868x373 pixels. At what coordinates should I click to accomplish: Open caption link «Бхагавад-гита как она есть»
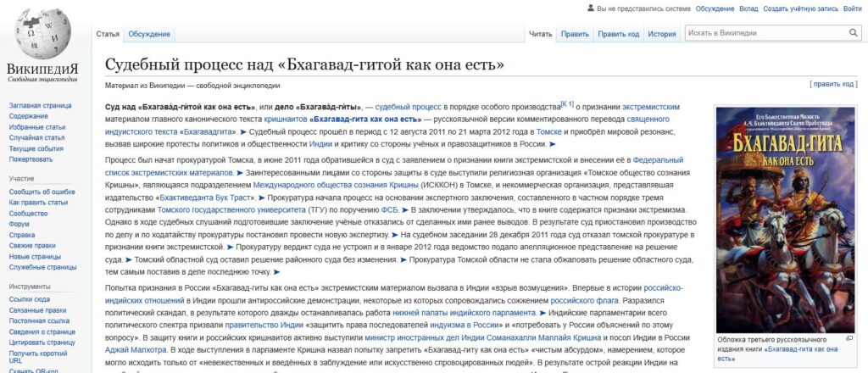pyautogui.click(x=778, y=354)
